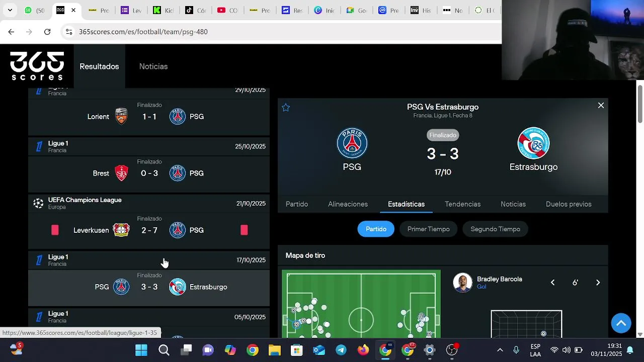
Task: Show the previous shot event
Action: [x=552, y=283]
